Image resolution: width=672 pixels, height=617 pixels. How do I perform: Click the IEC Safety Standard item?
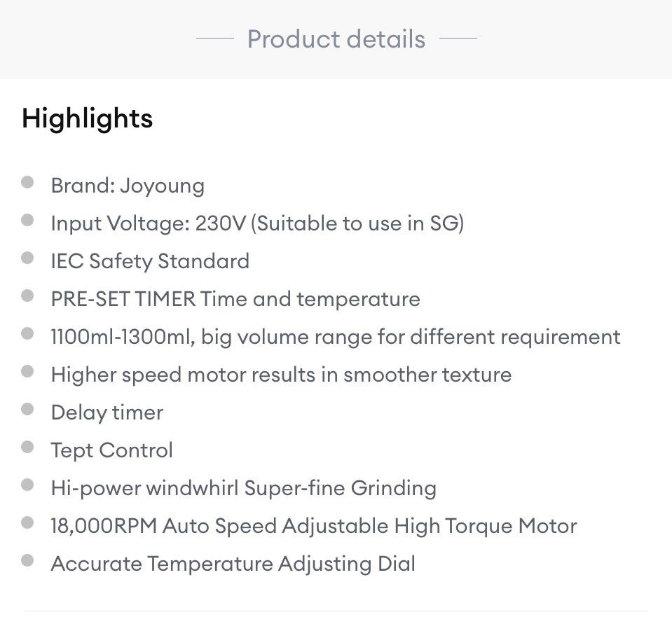[150, 261]
